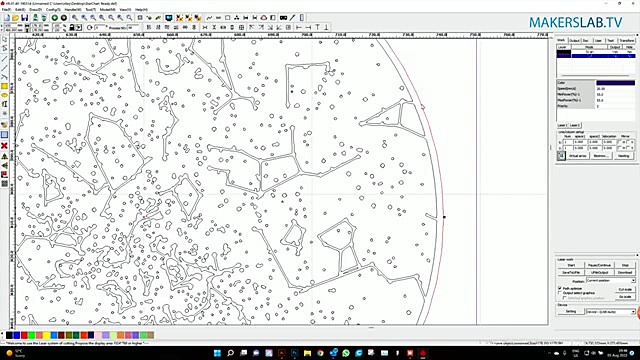This screenshot has height=360, width=640.
Task: Open File Explorer from the taskbar
Action: 307,353
